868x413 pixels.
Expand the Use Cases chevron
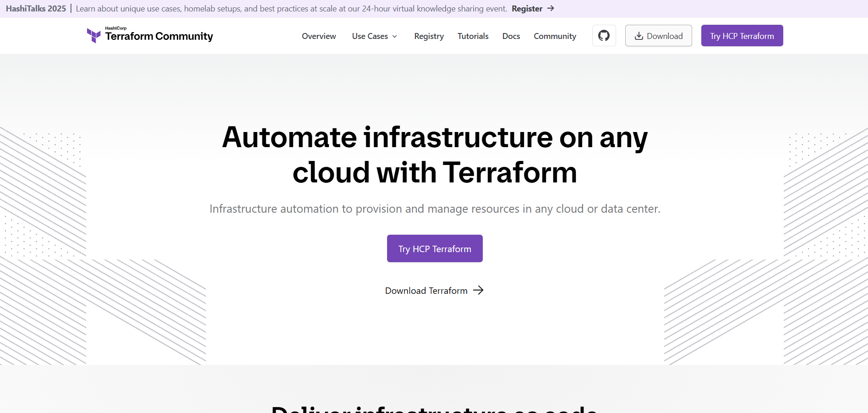tap(394, 37)
